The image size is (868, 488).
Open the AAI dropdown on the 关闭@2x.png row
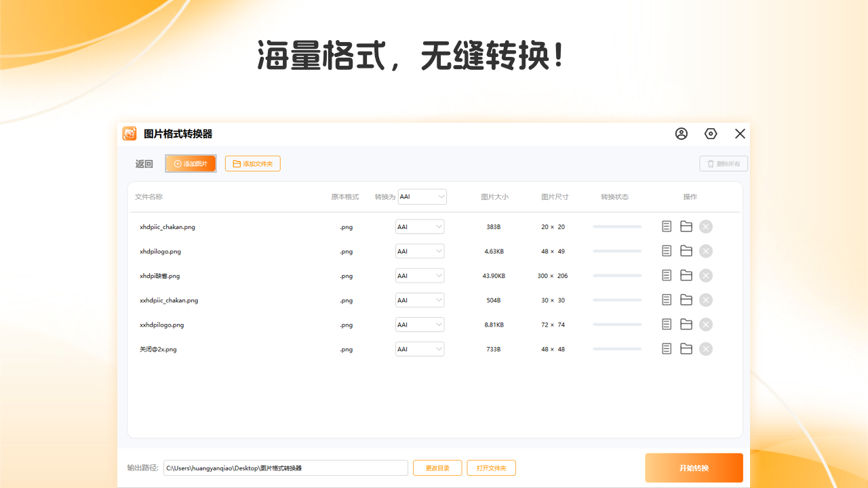coord(419,348)
